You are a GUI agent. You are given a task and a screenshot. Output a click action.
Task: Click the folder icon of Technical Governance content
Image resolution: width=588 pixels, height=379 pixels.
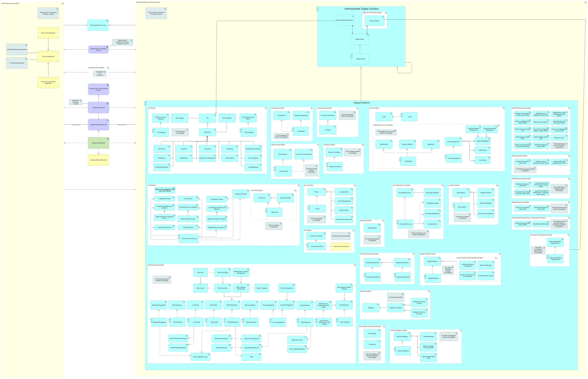pyautogui.click(x=63, y=4)
